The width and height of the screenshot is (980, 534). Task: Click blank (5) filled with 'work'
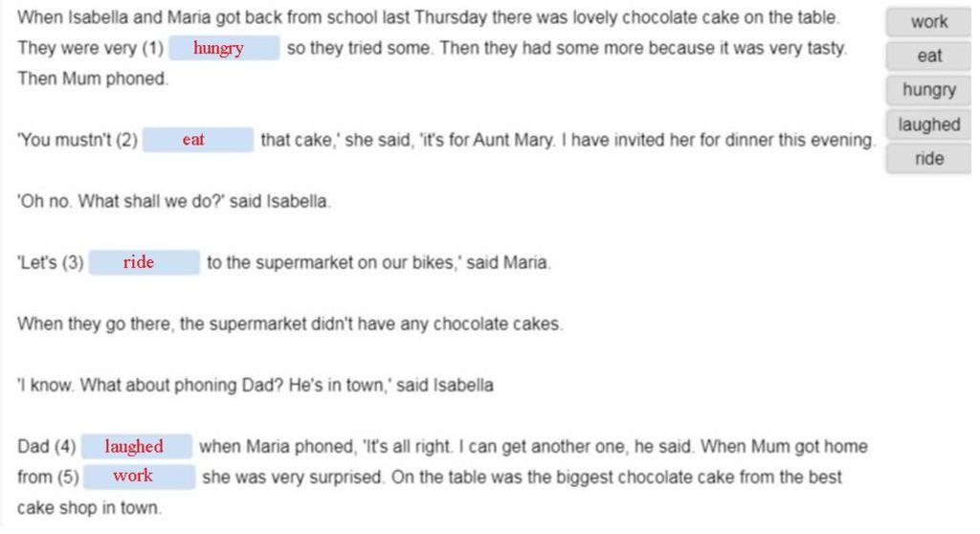tap(139, 477)
